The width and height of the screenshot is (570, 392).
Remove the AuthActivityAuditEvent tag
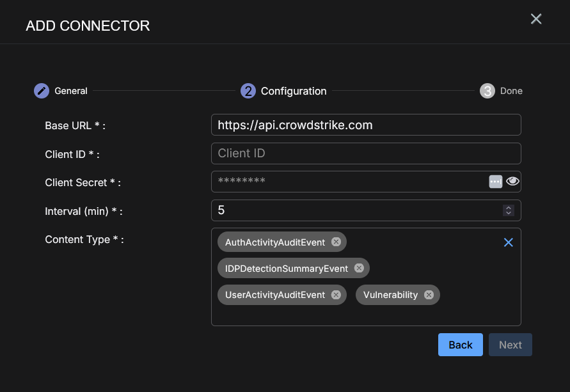pos(336,242)
